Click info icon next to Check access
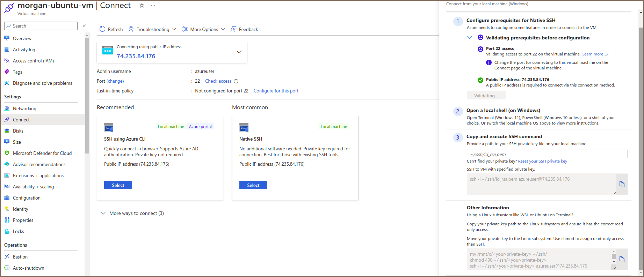Screen dimensions: 644x277 [x=236, y=81]
